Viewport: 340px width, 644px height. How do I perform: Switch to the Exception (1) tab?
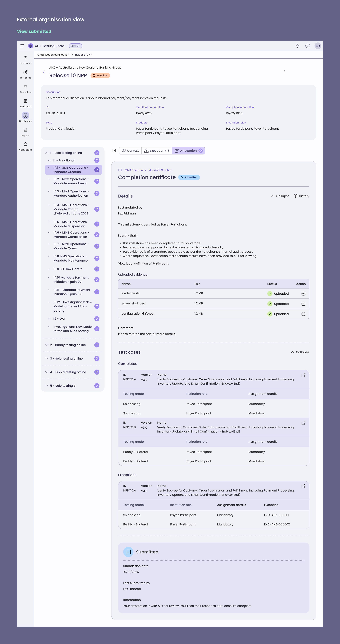[x=157, y=151]
